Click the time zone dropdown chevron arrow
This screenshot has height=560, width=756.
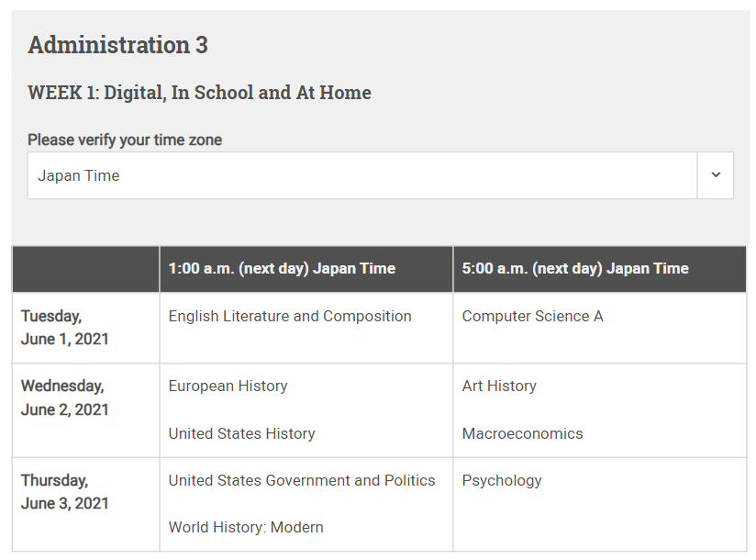(716, 175)
